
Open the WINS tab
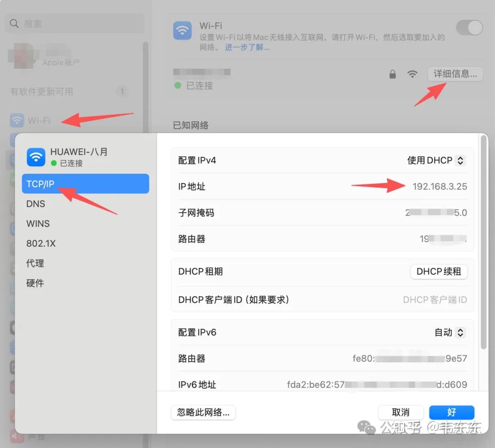pos(38,224)
